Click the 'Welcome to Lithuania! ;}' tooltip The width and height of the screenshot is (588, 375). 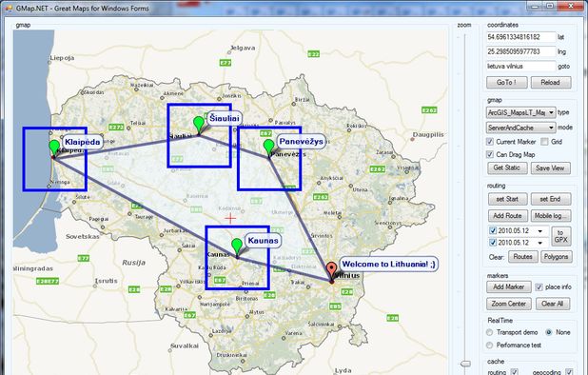click(389, 264)
